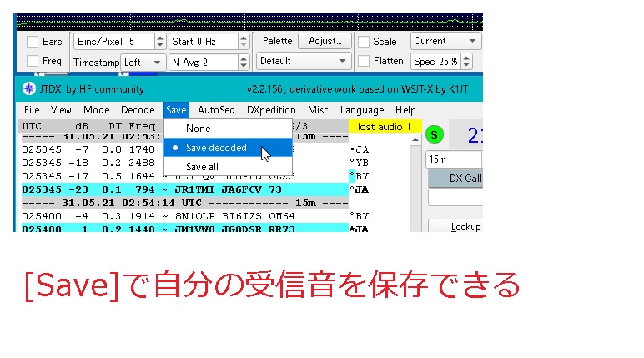Click the green S status indicator
The height and width of the screenshot is (358, 644).
pos(434,134)
